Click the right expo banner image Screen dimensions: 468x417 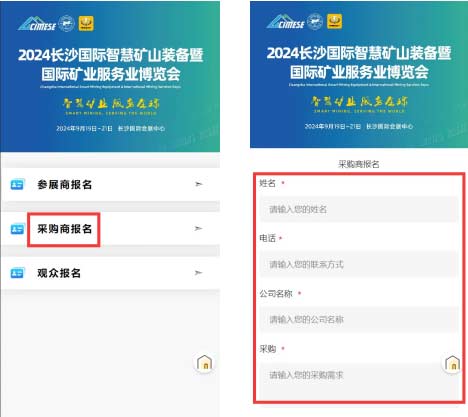(x=359, y=74)
